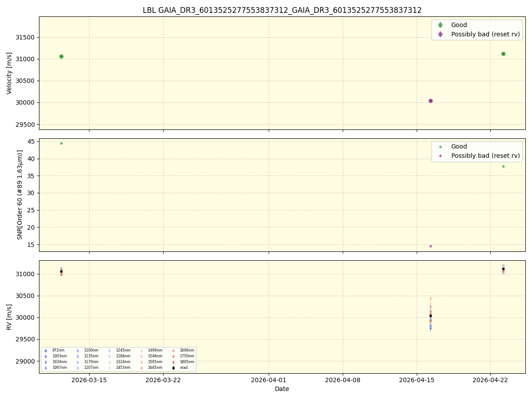Click the Velocity [m/s] axis label

click(9, 73)
